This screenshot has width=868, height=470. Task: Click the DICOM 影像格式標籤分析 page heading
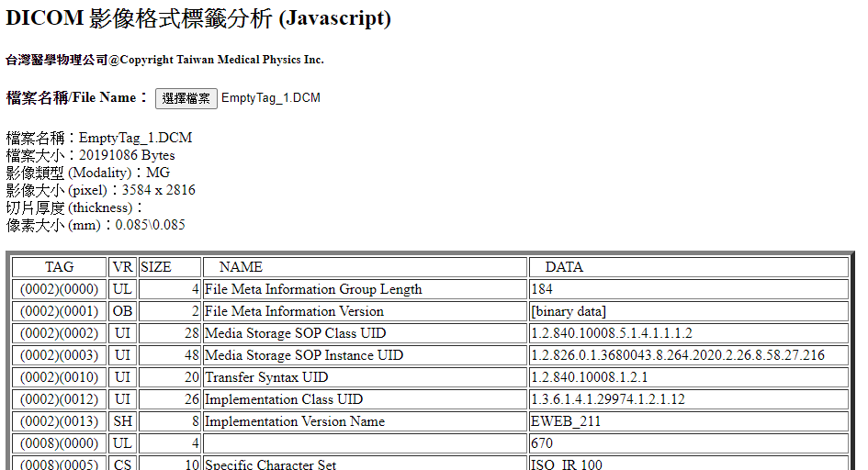click(x=198, y=18)
